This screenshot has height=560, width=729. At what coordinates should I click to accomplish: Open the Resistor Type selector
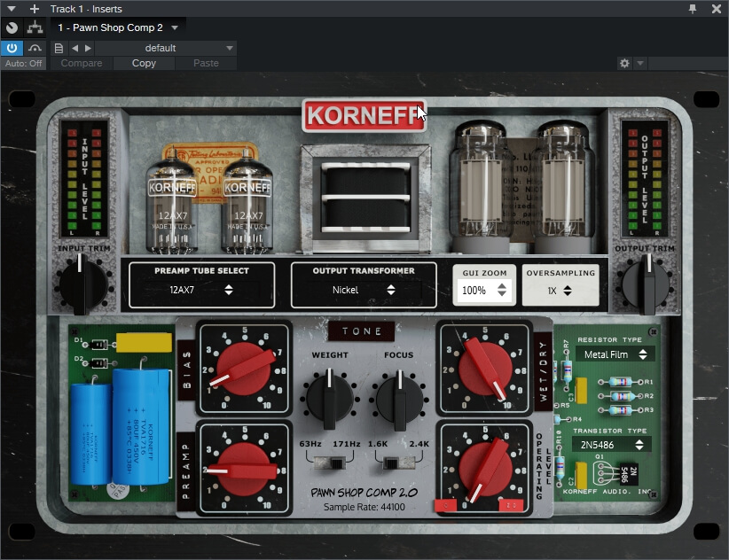point(615,354)
